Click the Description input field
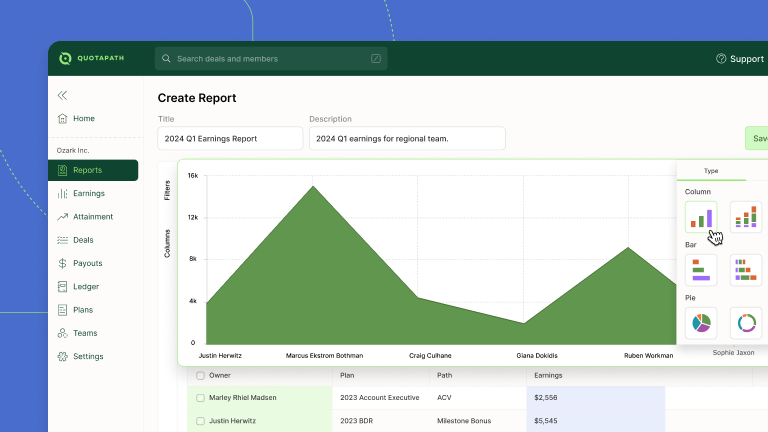This screenshot has width=768, height=432. 407,138
